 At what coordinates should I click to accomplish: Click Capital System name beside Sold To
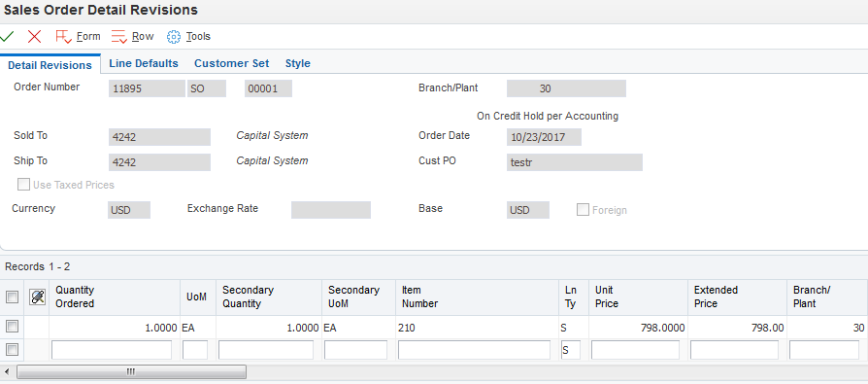pyautogui.click(x=273, y=135)
